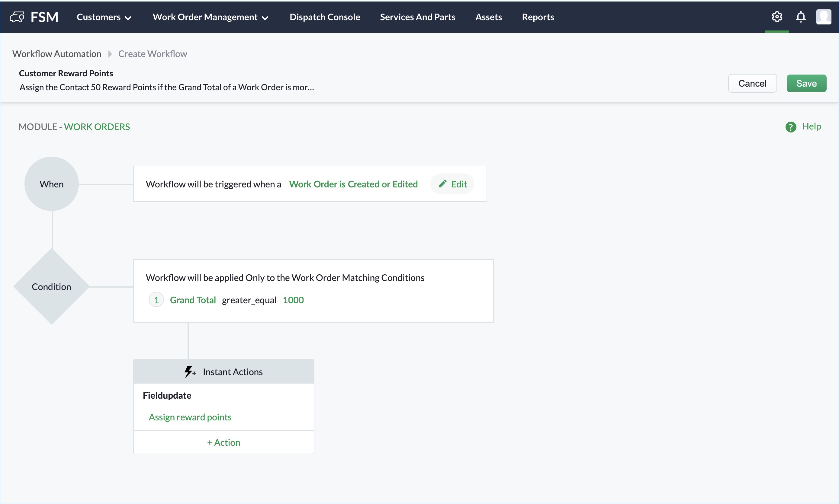Click the green Help question mark icon
839x504 pixels.
pyautogui.click(x=790, y=127)
